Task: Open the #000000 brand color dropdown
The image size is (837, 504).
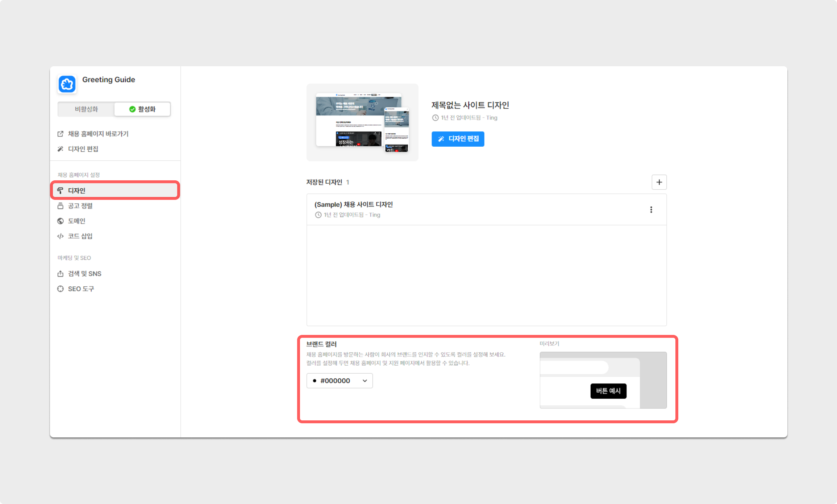Action: click(339, 381)
